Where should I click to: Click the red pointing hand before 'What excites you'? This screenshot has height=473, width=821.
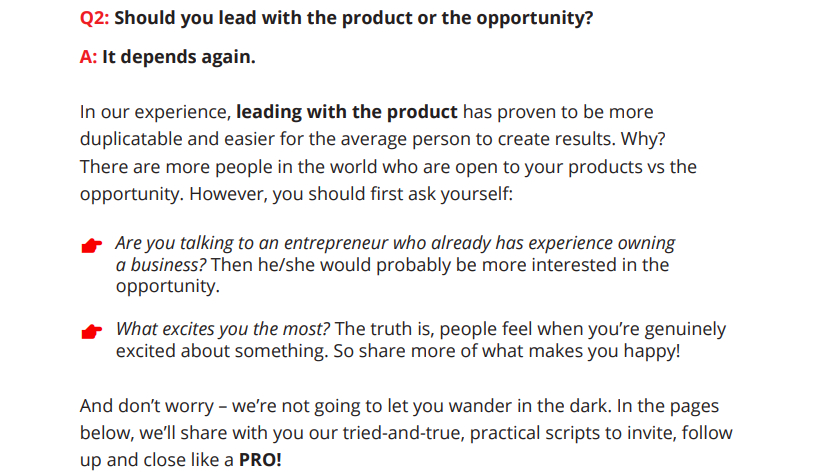92,331
